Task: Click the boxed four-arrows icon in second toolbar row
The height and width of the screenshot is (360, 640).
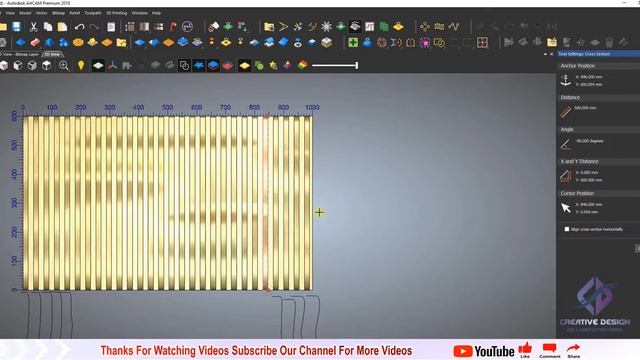Action: pos(482,42)
